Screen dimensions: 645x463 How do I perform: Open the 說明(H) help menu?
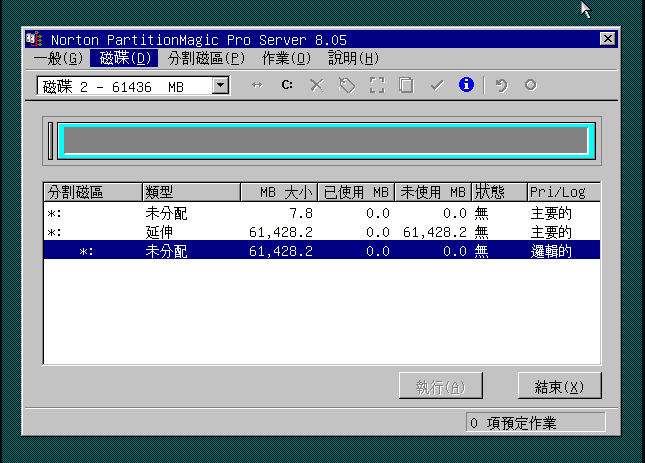354,58
